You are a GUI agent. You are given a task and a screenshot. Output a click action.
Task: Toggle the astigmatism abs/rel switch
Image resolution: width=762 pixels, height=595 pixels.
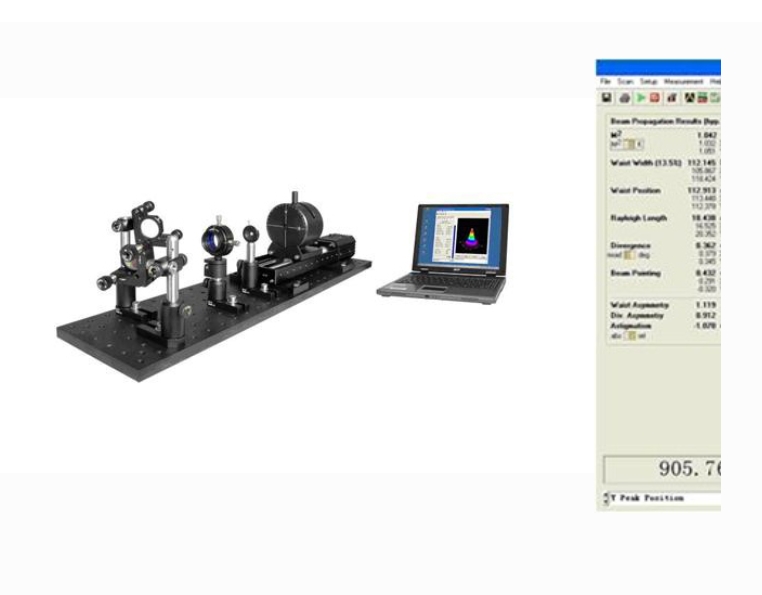[x=630, y=336]
